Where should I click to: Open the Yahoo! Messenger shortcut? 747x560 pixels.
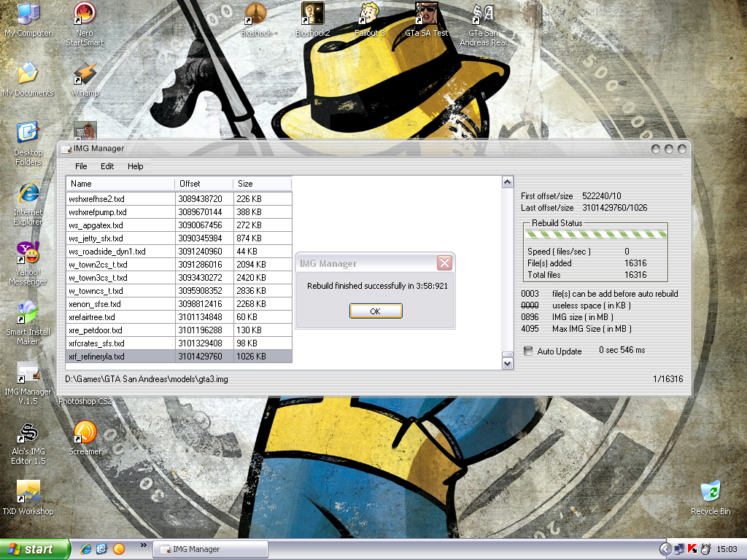28,254
